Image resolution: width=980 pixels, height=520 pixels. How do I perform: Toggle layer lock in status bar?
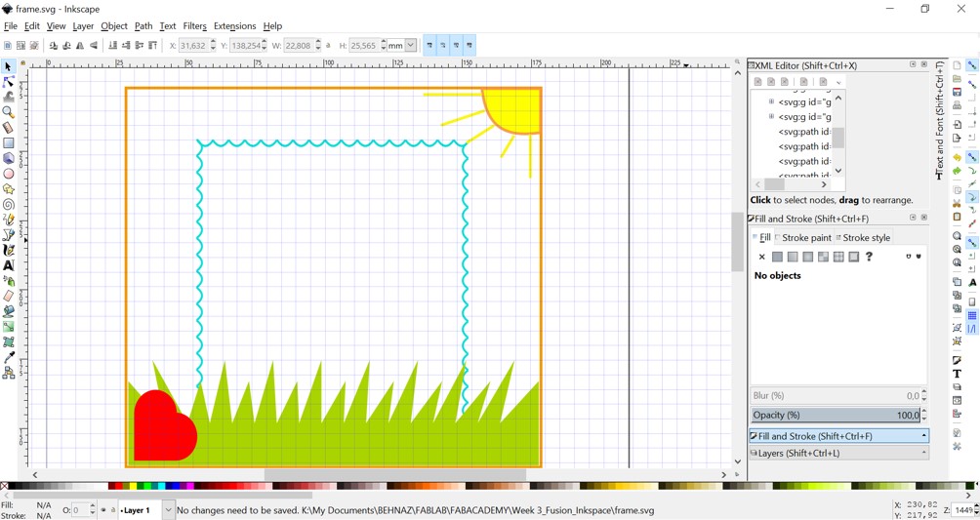[x=113, y=510]
